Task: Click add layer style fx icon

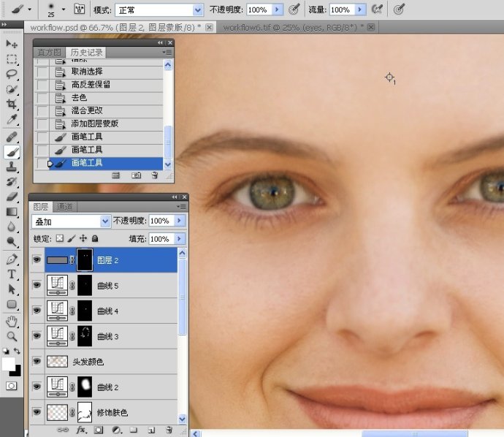Action: [81, 430]
